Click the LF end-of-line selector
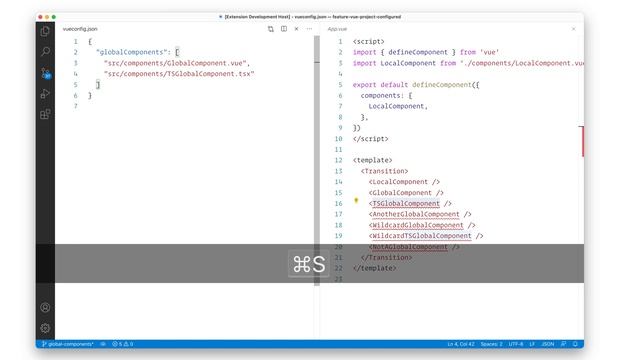The height and width of the screenshot is (360, 640). point(532,344)
